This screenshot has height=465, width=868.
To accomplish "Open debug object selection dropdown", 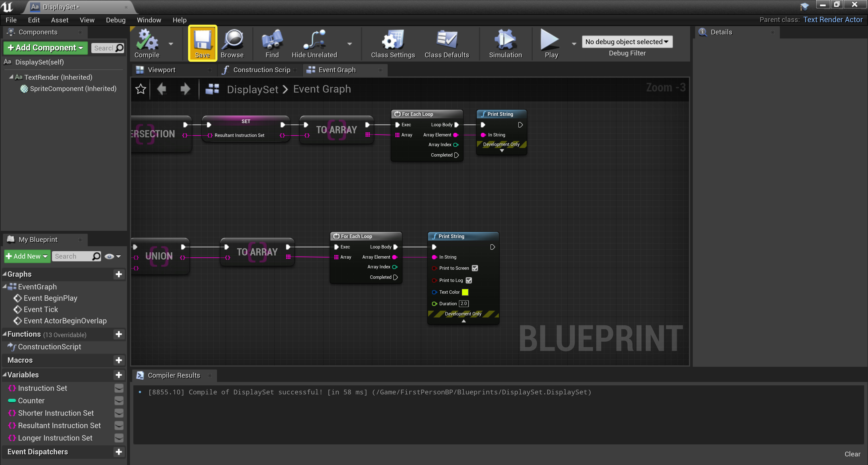I will pos(627,42).
